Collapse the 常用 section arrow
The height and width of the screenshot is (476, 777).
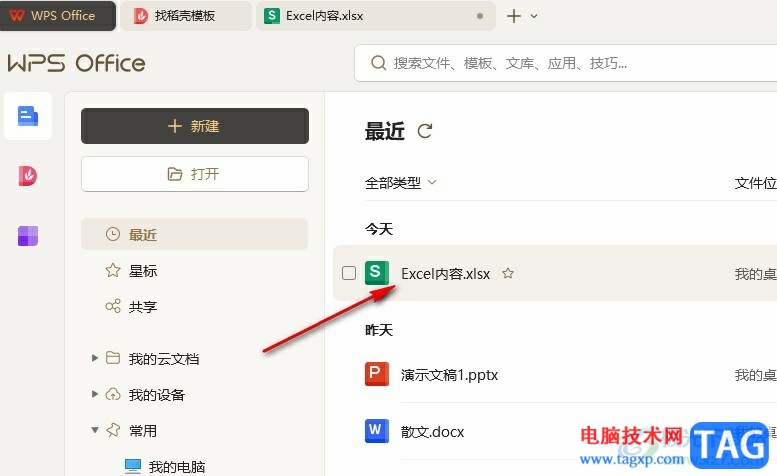pos(95,430)
